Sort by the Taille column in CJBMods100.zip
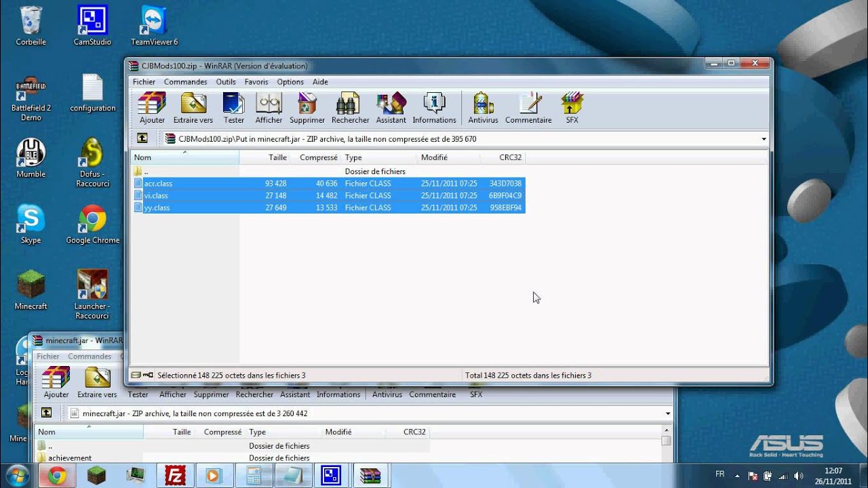The width and height of the screenshot is (868, 488). point(265,157)
